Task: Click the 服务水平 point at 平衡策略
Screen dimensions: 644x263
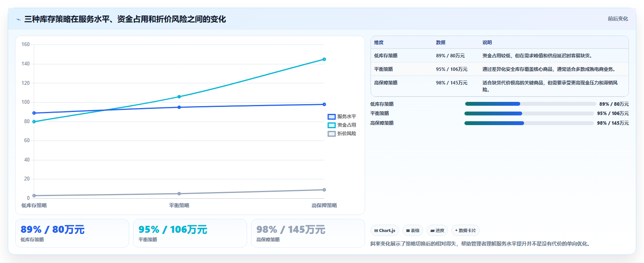Action: [x=179, y=107]
